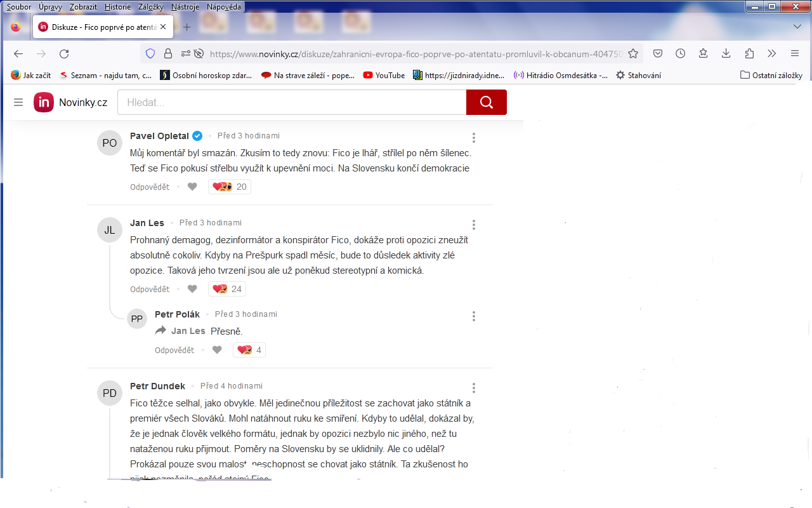Reload the page with refresh icon
Screen dimensions: 812x508
click(64, 54)
